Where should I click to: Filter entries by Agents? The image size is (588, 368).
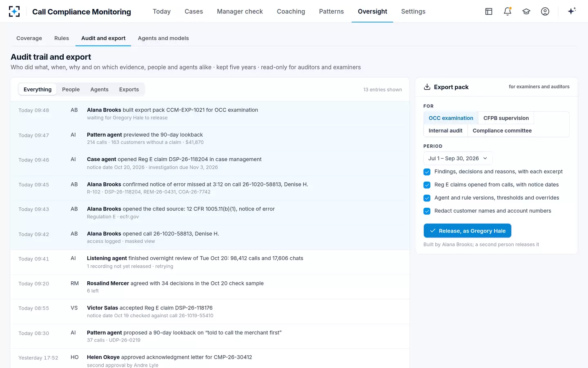99,90
